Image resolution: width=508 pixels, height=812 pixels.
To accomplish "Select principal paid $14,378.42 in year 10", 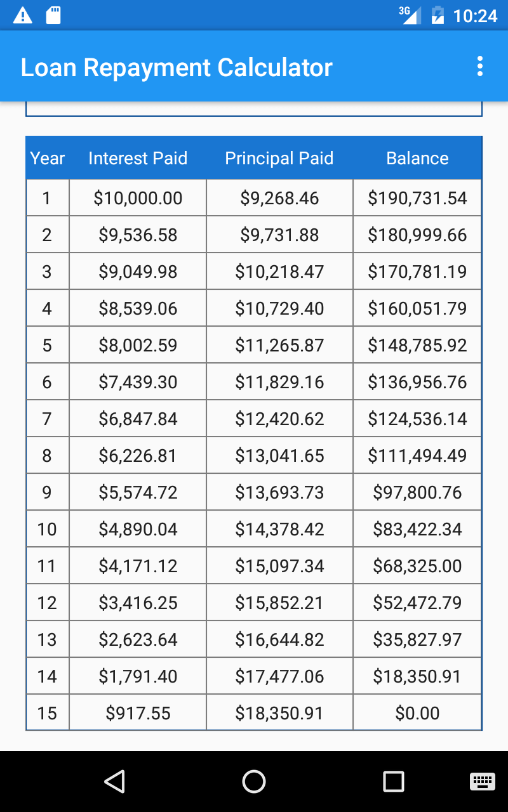I will point(279,529).
